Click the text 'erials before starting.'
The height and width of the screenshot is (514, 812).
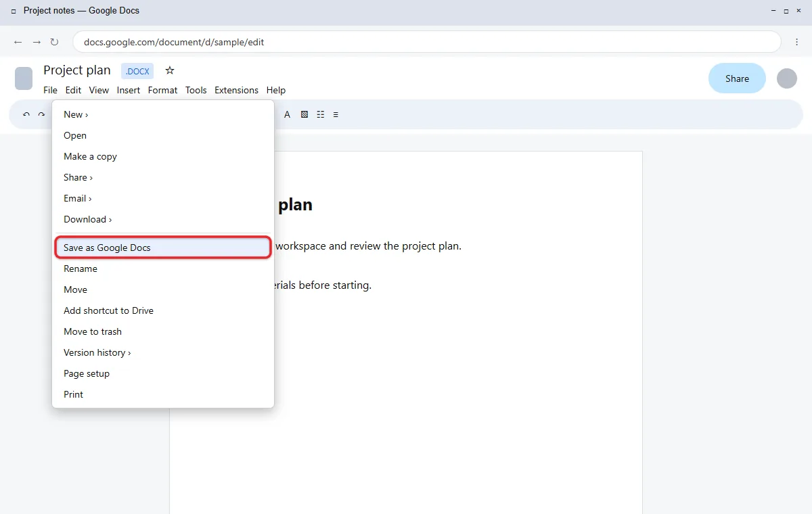tap(323, 285)
